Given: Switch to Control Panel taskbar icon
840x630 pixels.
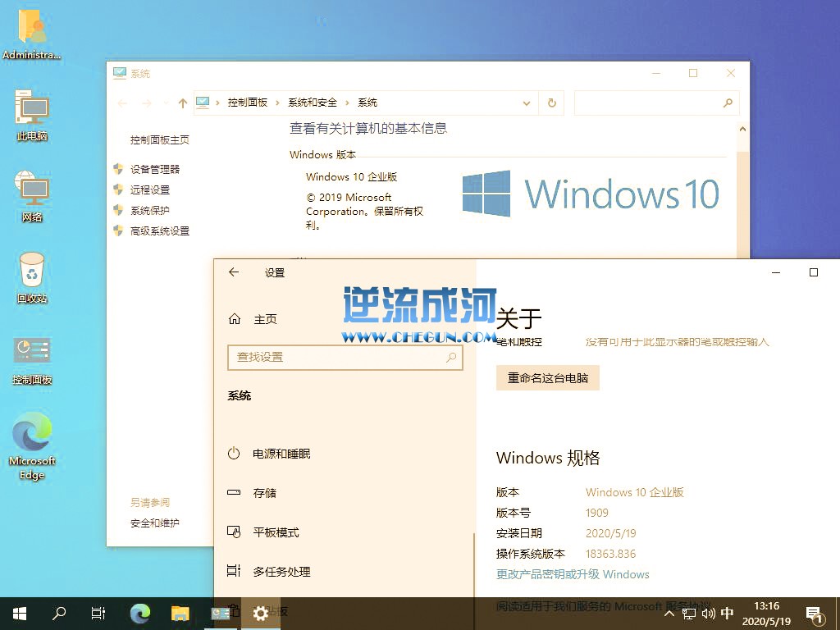Looking at the screenshot, I should [x=220, y=613].
